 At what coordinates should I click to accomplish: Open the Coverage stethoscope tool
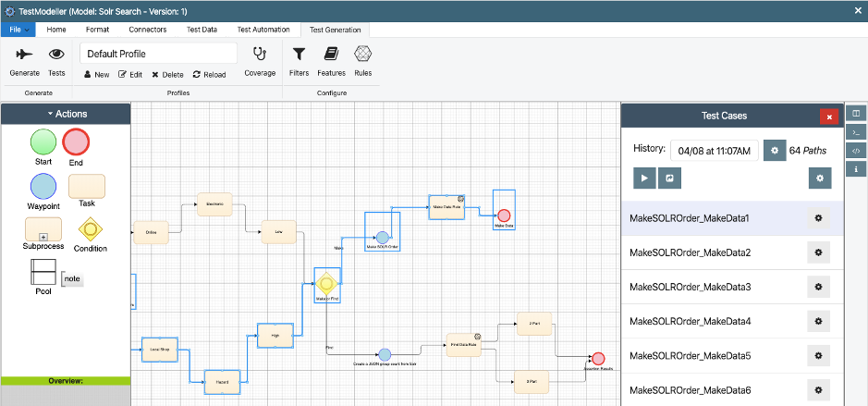click(x=260, y=55)
